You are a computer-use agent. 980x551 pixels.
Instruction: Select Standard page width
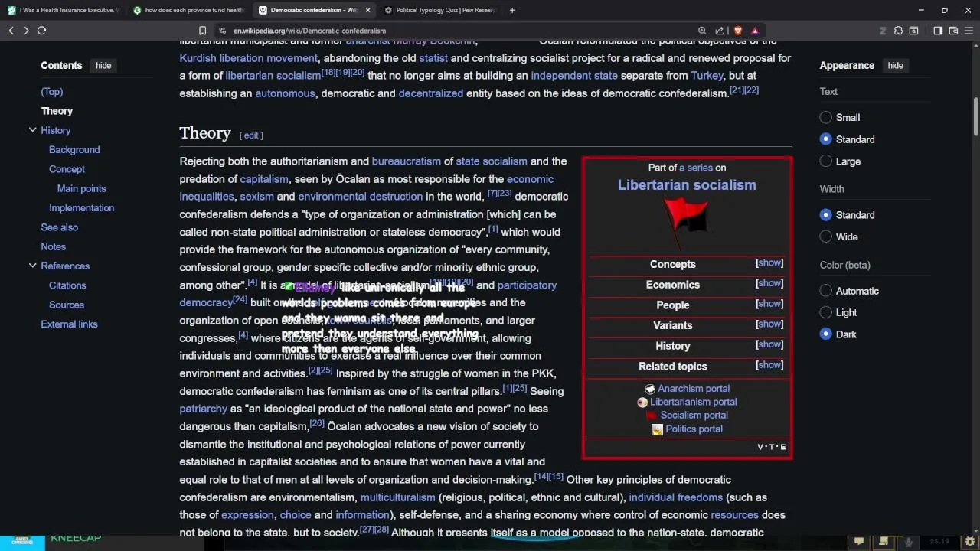click(825, 215)
